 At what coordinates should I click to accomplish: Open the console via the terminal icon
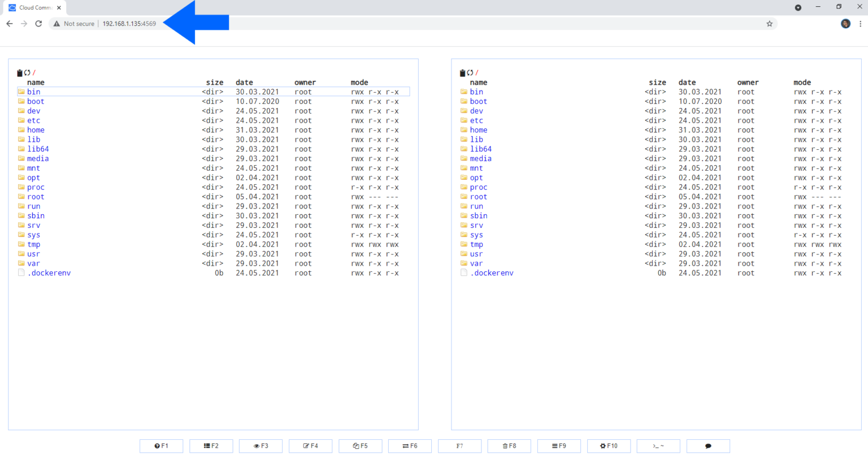point(658,446)
